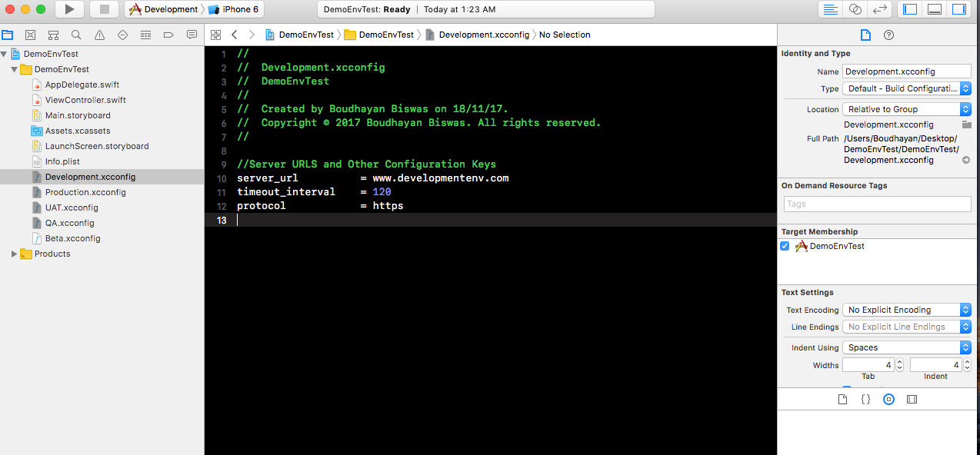The width and height of the screenshot is (980, 455).
Task: Open the Report navigator
Action: [x=192, y=35]
